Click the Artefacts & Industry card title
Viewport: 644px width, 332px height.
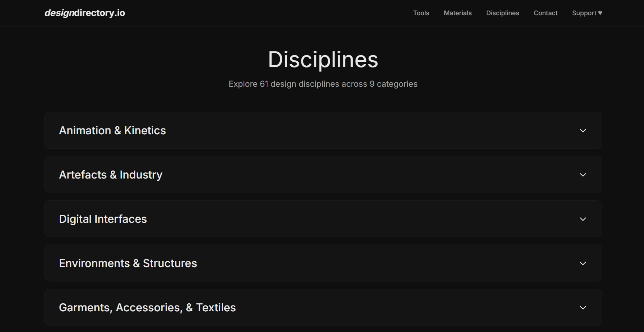tap(111, 175)
